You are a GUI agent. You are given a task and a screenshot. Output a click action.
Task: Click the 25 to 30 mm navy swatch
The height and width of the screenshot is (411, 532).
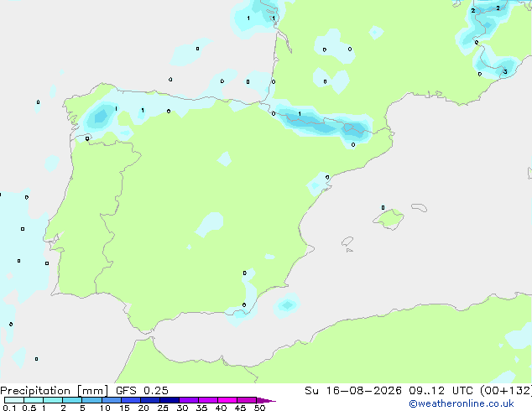(170, 400)
